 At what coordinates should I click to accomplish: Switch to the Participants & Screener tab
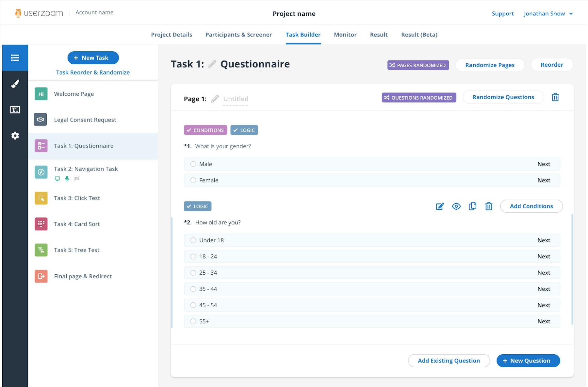(x=238, y=35)
